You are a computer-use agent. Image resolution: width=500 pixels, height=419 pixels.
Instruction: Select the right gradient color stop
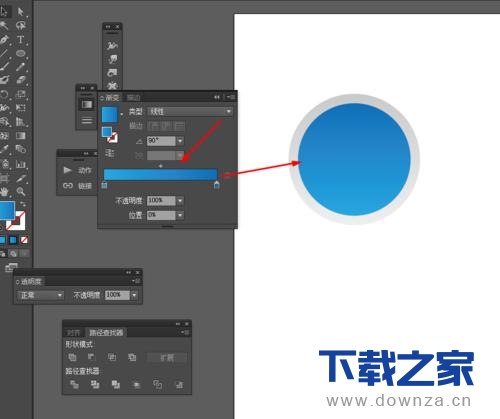coord(217,185)
